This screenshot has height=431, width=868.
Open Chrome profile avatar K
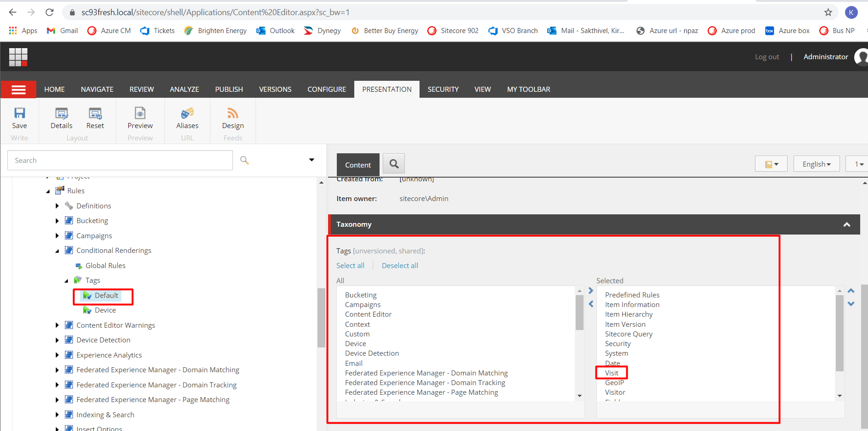click(851, 12)
